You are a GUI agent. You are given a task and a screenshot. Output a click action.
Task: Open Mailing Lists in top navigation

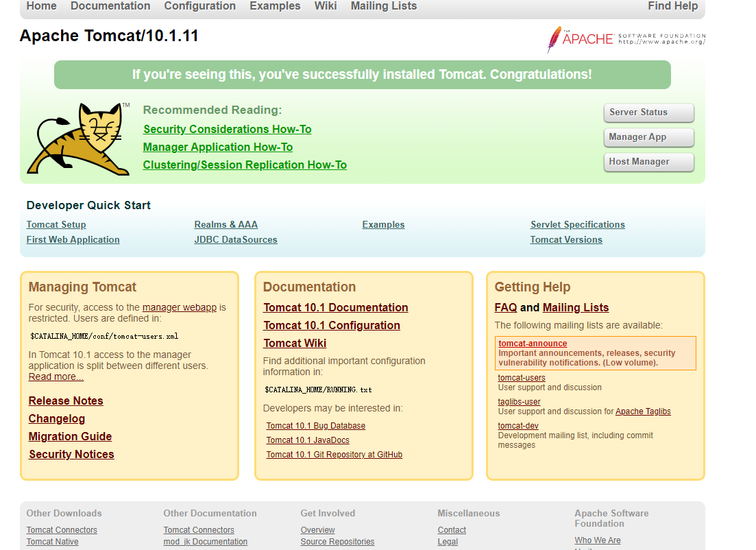point(384,5)
